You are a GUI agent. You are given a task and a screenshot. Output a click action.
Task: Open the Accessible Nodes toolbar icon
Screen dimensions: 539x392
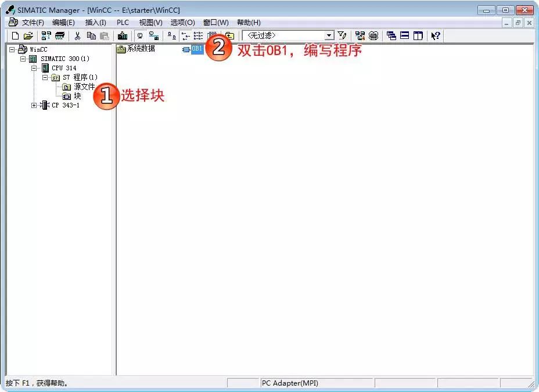coord(46,36)
